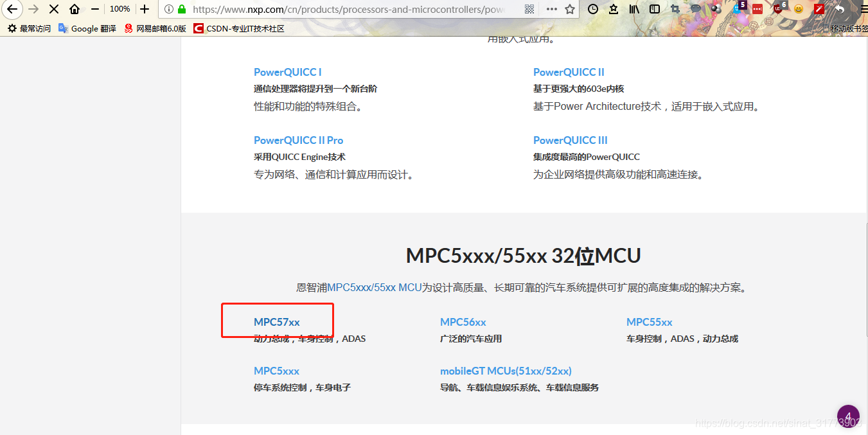Open the 最常访问 bookmark folder

point(30,28)
